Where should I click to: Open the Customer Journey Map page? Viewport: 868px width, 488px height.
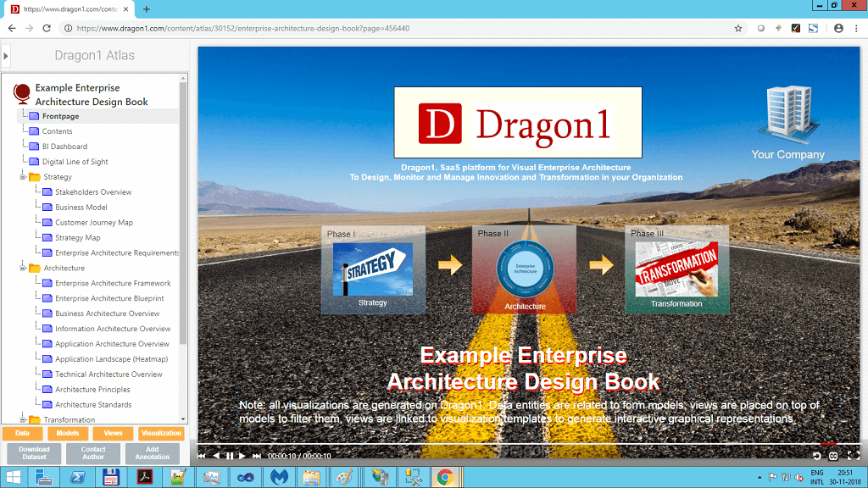pos(93,223)
